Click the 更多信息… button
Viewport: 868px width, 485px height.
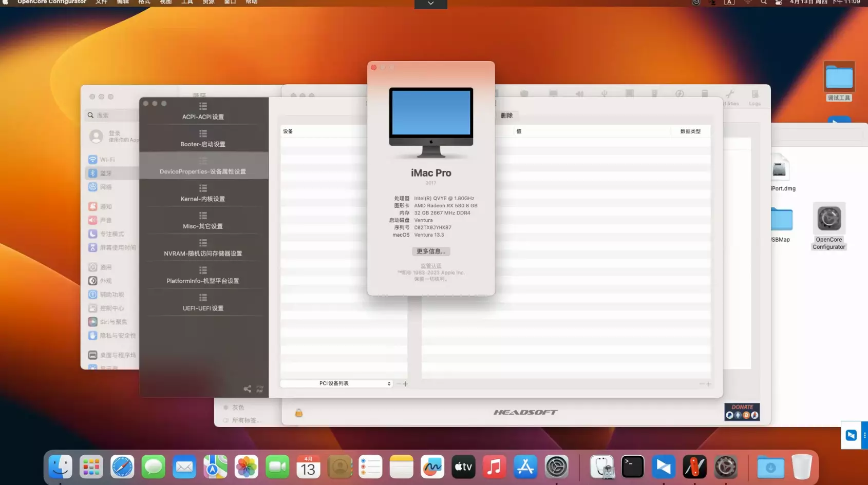(431, 251)
